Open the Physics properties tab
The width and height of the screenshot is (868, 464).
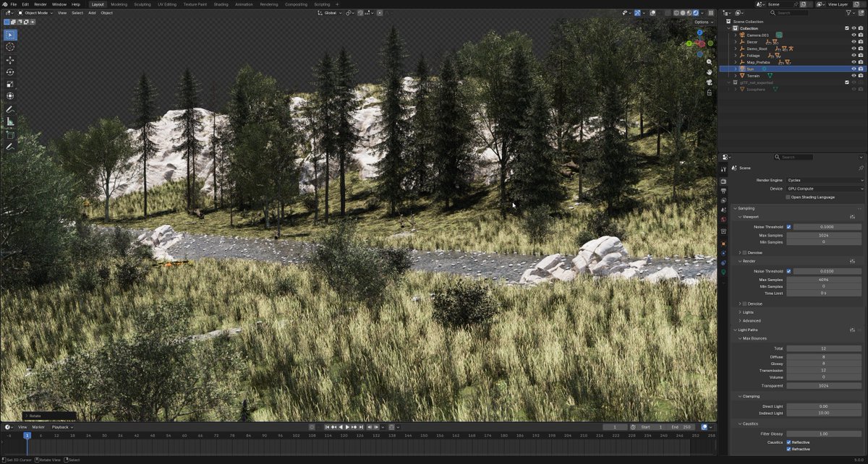pyautogui.click(x=723, y=254)
